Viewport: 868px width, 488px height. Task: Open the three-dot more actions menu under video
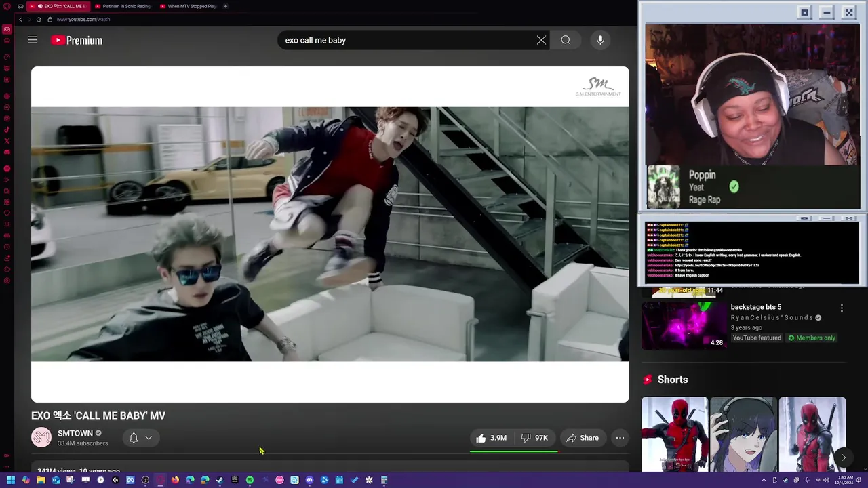[x=620, y=438]
